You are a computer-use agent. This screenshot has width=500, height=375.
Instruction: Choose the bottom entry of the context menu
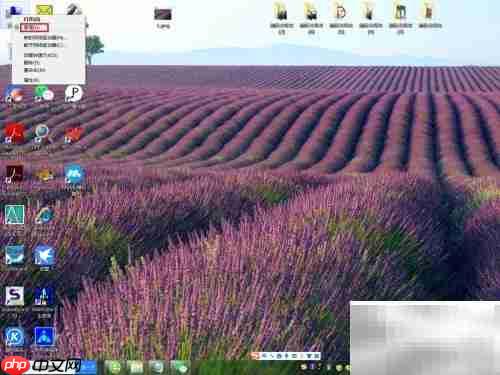(x=31, y=80)
